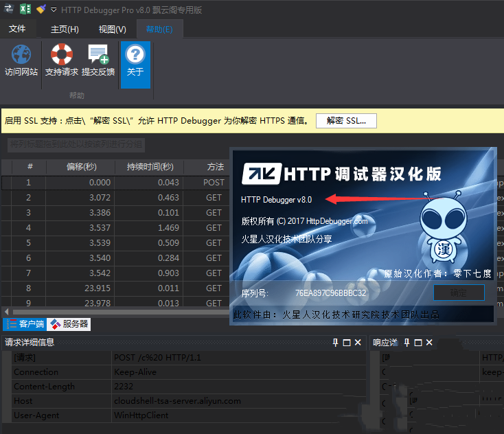Select request row with offset 23.978
The width and height of the screenshot is (504, 434).
point(116,302)
